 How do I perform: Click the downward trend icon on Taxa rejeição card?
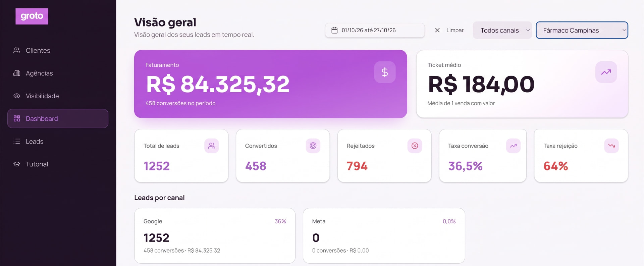point(611,146)
